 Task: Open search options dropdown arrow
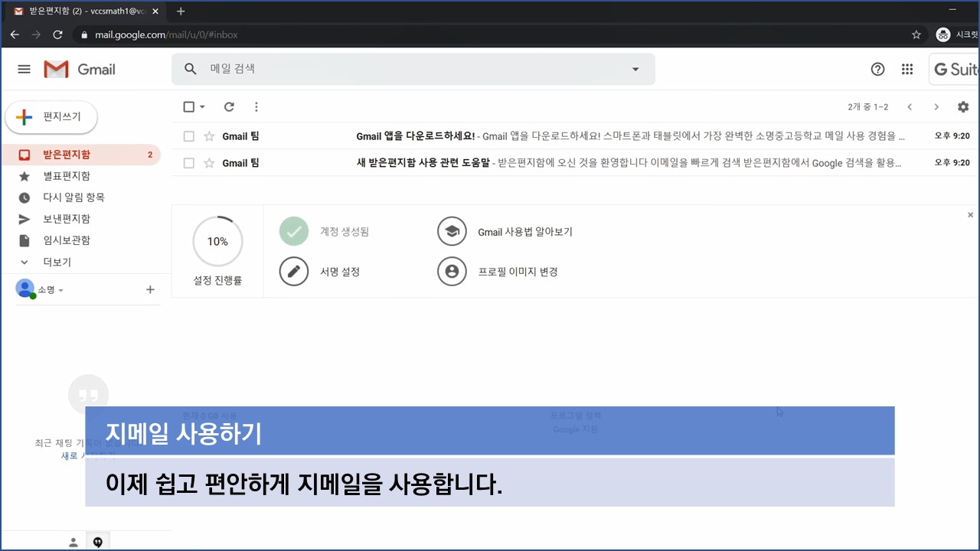pyautogui.click(x=635, y=69)
